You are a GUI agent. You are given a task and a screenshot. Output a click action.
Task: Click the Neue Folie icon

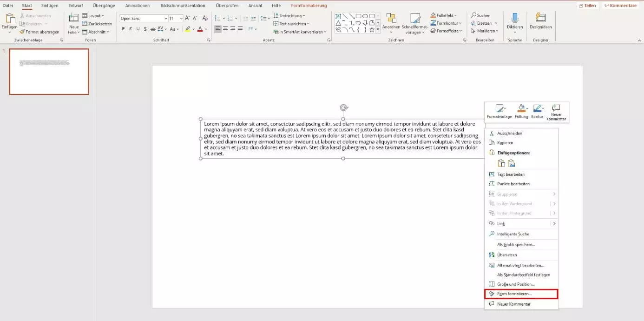73,19
